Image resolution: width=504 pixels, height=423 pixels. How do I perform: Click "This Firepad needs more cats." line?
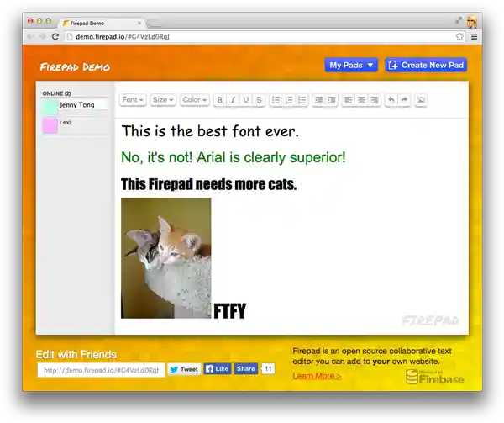point(208,185)
